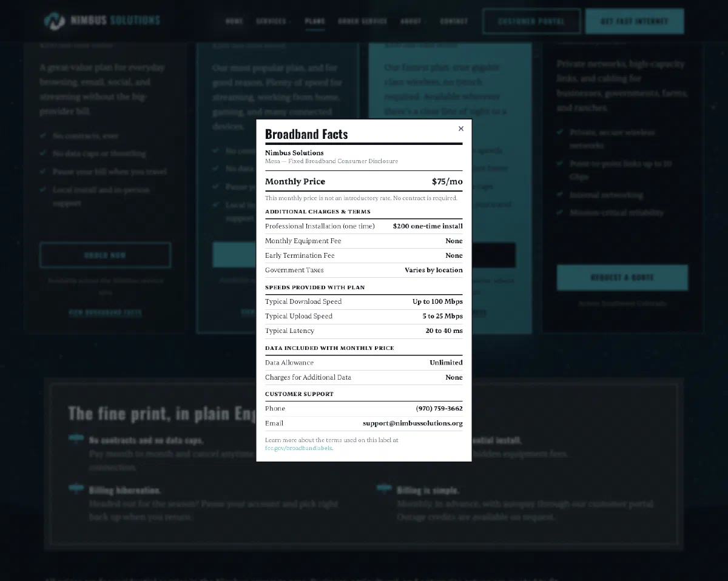Click the Typical Download Speed label

pos(303,301)
